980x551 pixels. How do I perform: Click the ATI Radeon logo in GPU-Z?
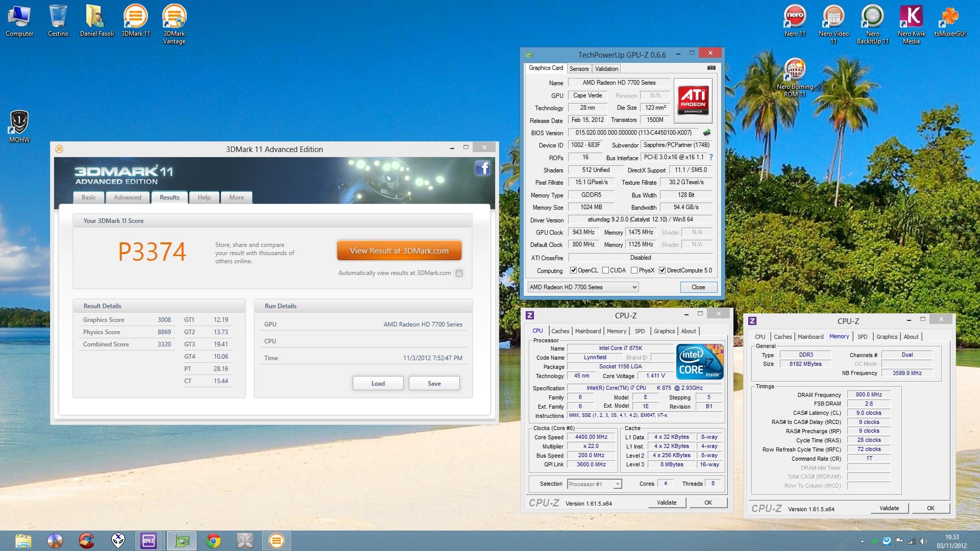click(x=693, y=101)
